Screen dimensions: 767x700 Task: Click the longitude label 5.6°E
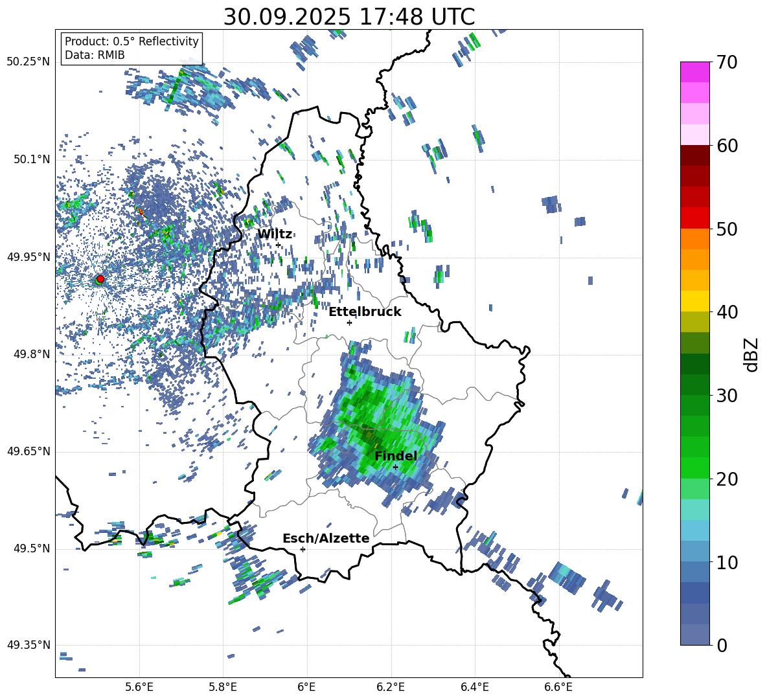(x=139, y=687)
